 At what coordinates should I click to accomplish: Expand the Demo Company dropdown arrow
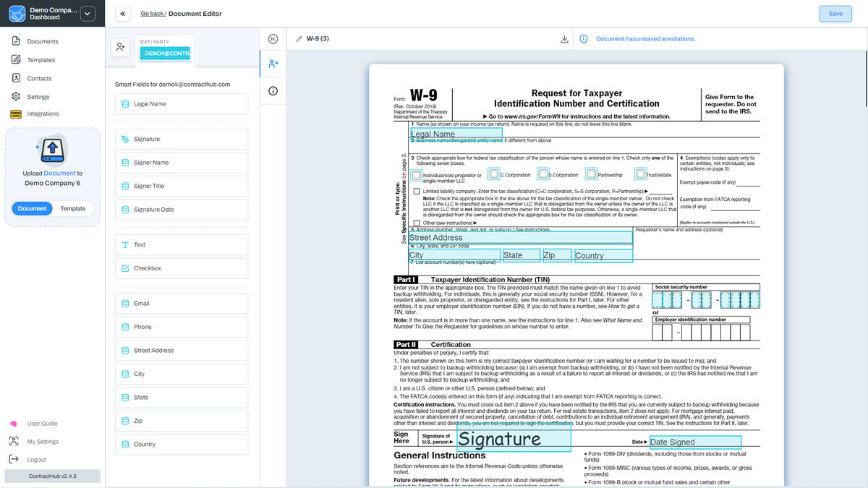click(88, 14)
